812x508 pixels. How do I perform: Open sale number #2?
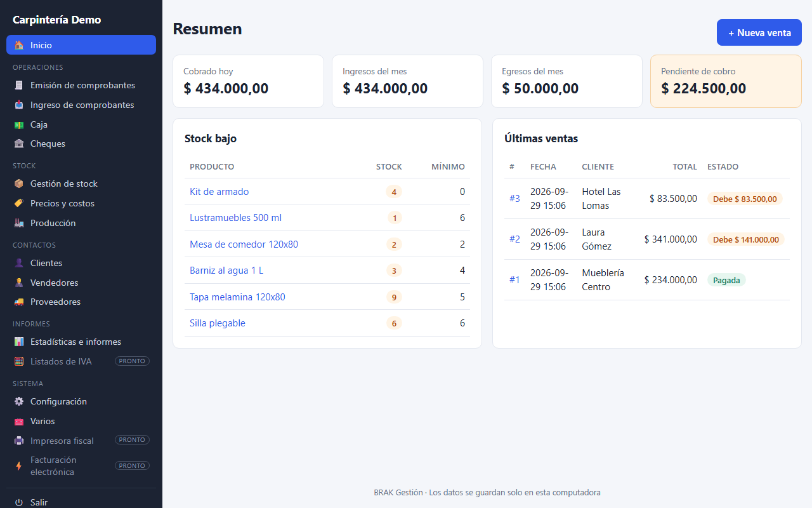tap(514, 239)
